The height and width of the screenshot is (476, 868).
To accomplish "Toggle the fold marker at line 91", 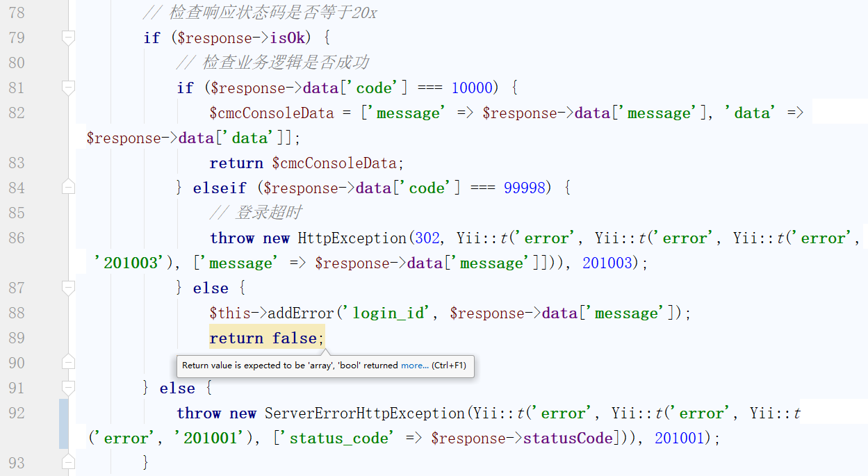I will 68,388.
